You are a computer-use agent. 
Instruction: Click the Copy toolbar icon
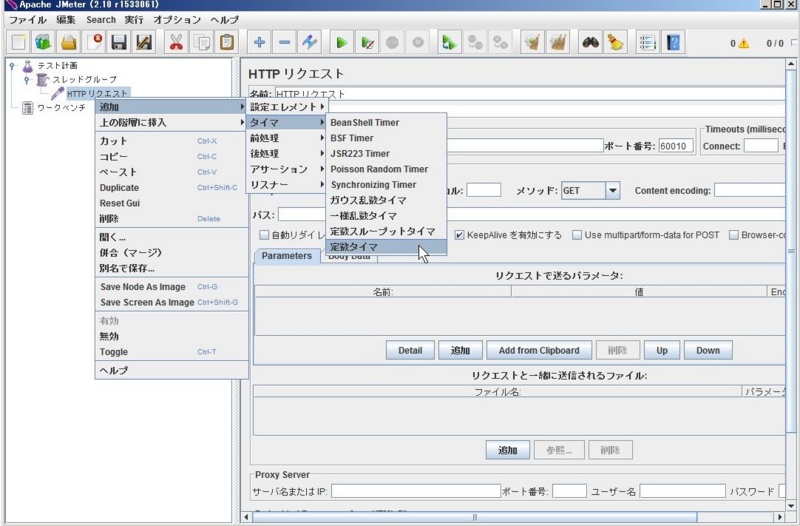pos(202,42)
